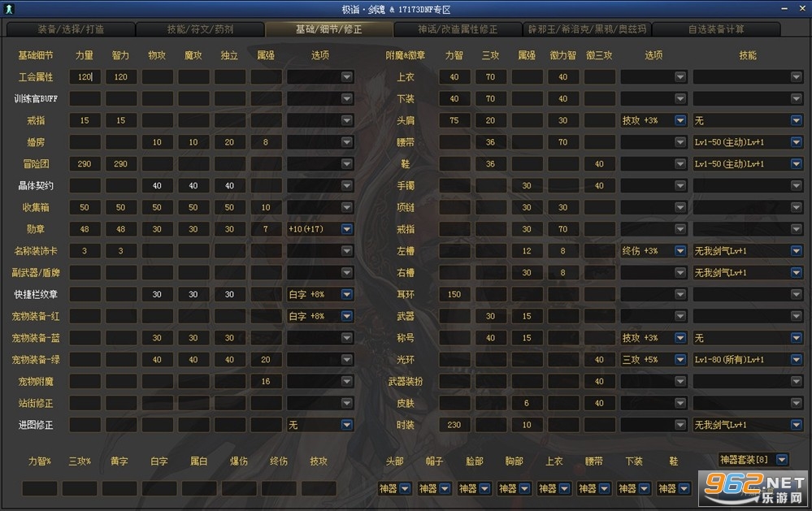This screenshot has height=511, width=812.
Task: Open the 训练官BUFF option dropdown
Action: click(x=347, y=99)
